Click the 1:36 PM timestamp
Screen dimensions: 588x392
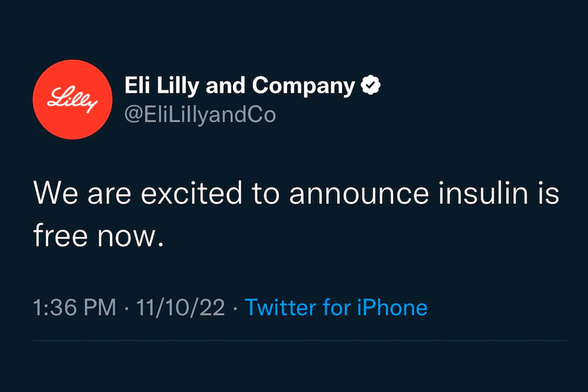(74, 308)
